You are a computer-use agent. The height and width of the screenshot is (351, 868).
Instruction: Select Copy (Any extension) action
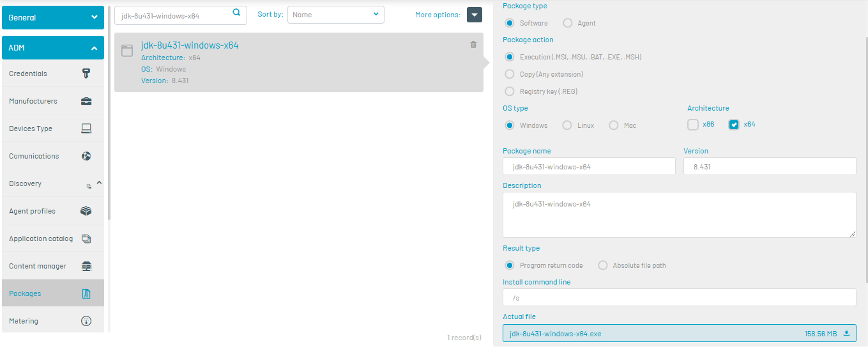(x=510, y=74)
